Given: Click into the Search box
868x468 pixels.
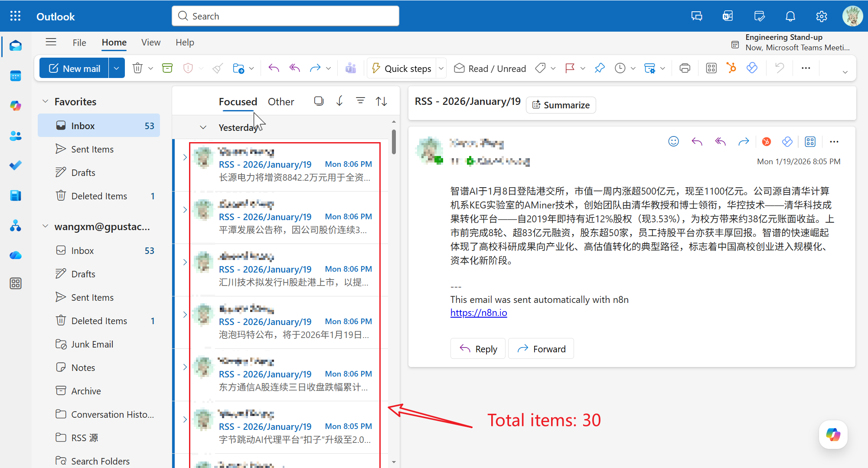Looking at the screenshot, I should [x=285, y=16].
